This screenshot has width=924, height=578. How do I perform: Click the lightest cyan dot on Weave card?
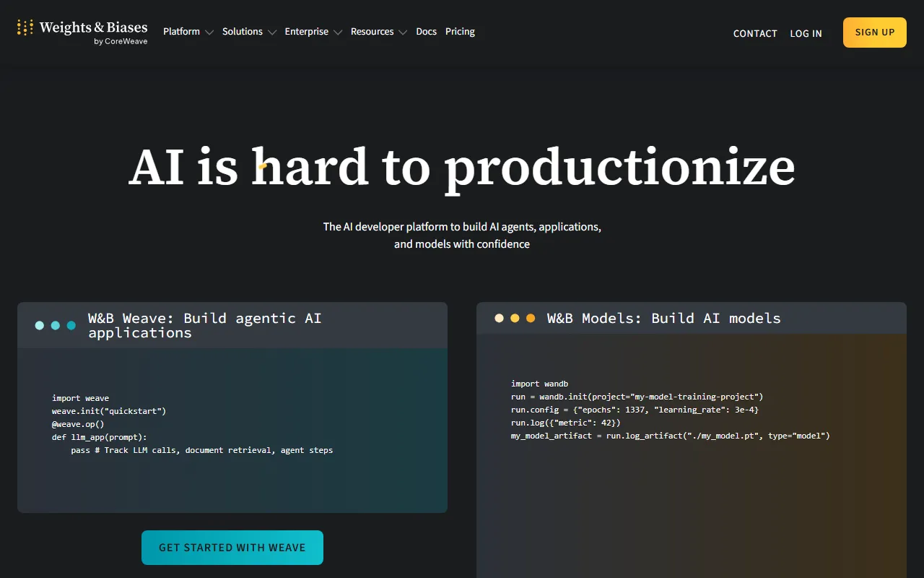tap(40, 326)
